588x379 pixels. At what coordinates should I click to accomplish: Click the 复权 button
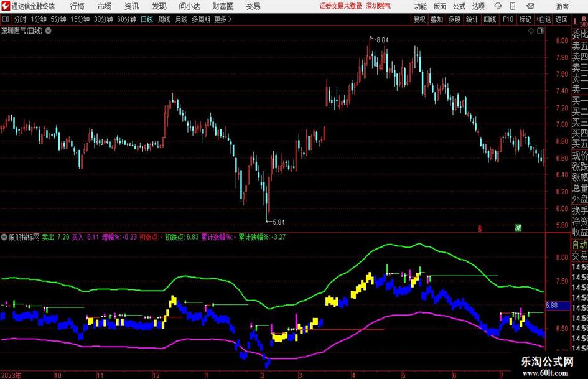coord(419,19)
